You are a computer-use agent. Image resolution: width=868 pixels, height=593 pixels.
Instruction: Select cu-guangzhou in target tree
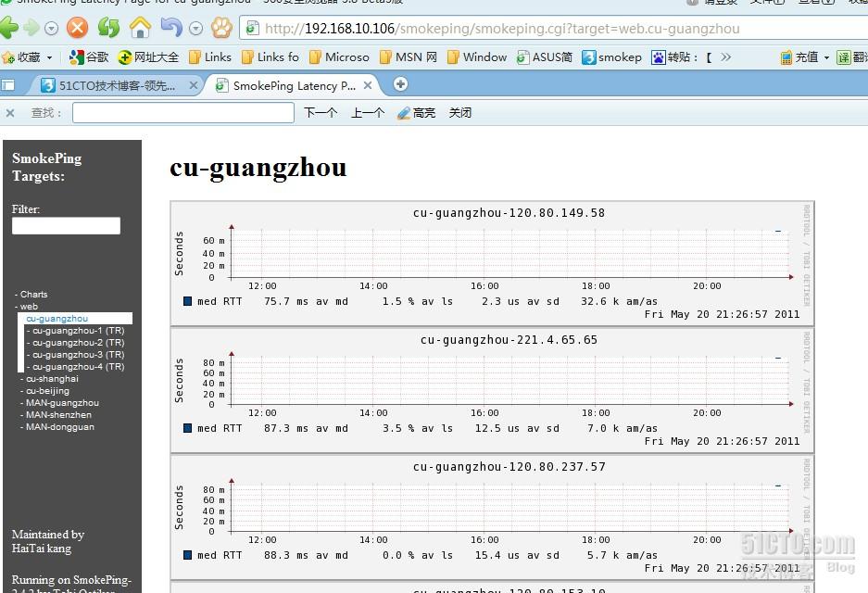(57, 319)
